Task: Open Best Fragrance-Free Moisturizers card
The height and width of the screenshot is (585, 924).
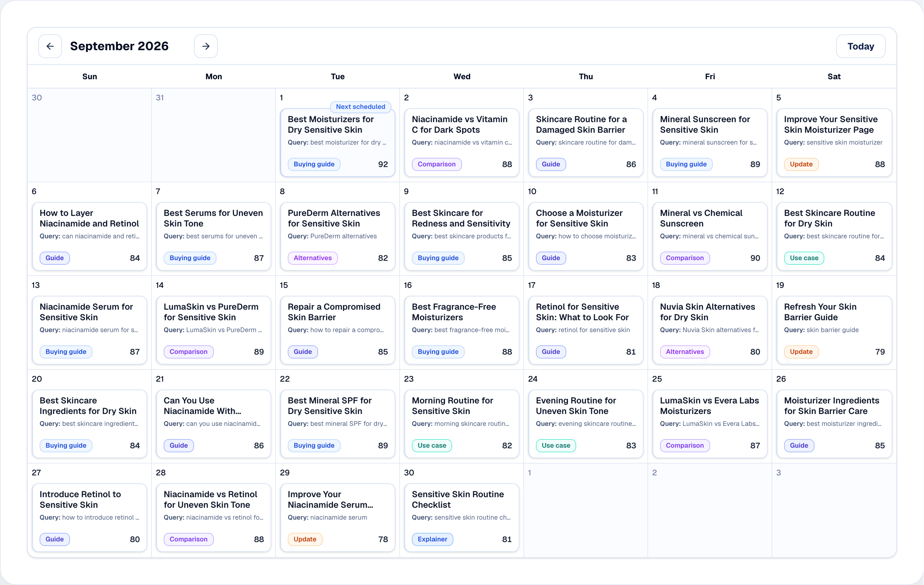Action: coord(462,330)
